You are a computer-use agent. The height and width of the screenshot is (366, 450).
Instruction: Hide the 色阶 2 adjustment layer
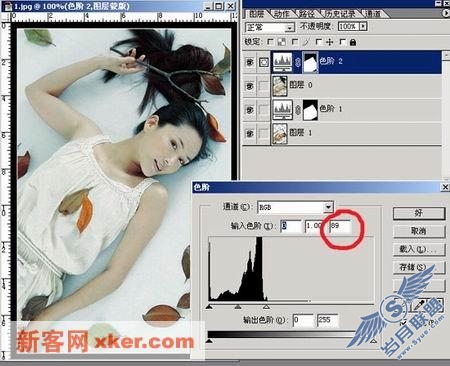coord(250,62)
